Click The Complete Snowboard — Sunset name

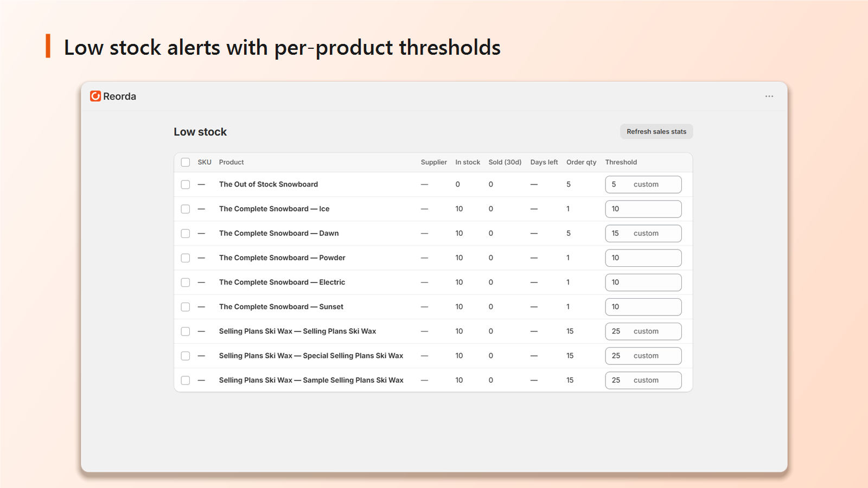(x=281, y=307)
